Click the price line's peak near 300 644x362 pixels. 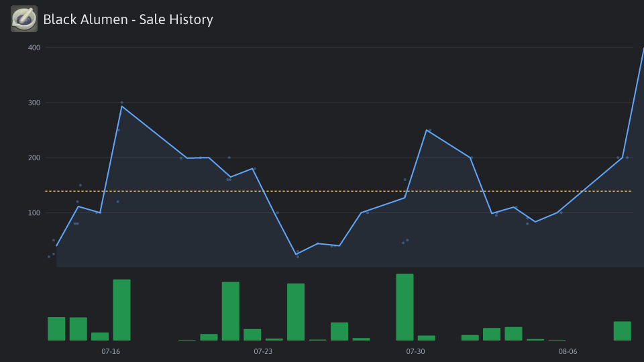[121, 107]
